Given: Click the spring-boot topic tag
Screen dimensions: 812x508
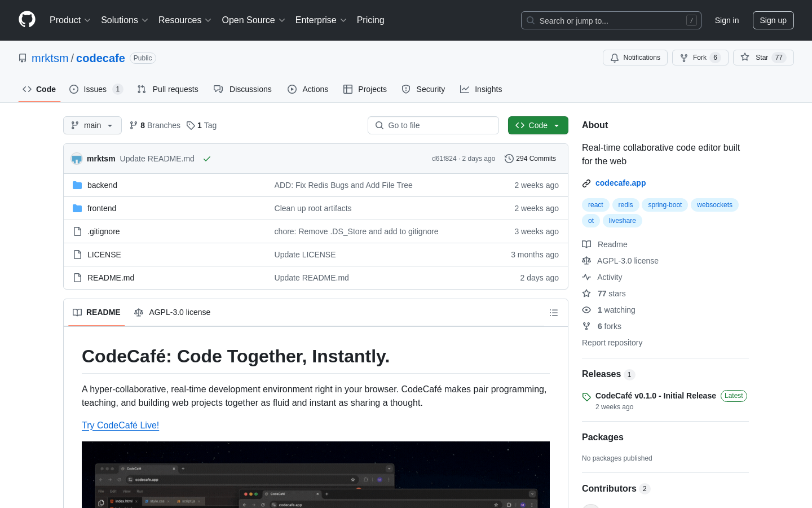Looking at the screenshot, I should tap(665, 205).
